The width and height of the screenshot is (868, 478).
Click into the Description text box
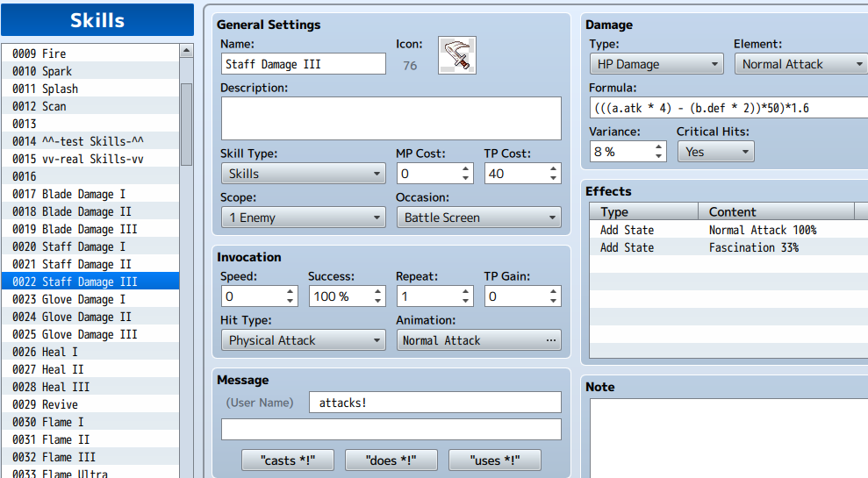coord(391,118)
